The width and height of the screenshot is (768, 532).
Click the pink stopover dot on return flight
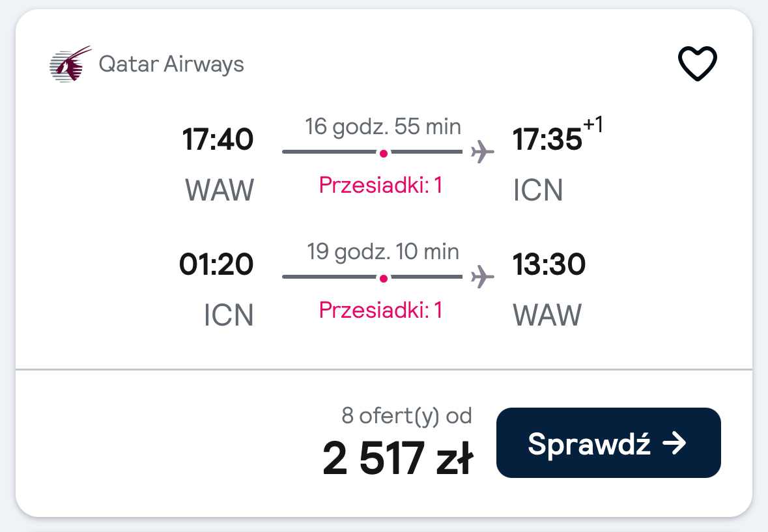coord(384,279)
